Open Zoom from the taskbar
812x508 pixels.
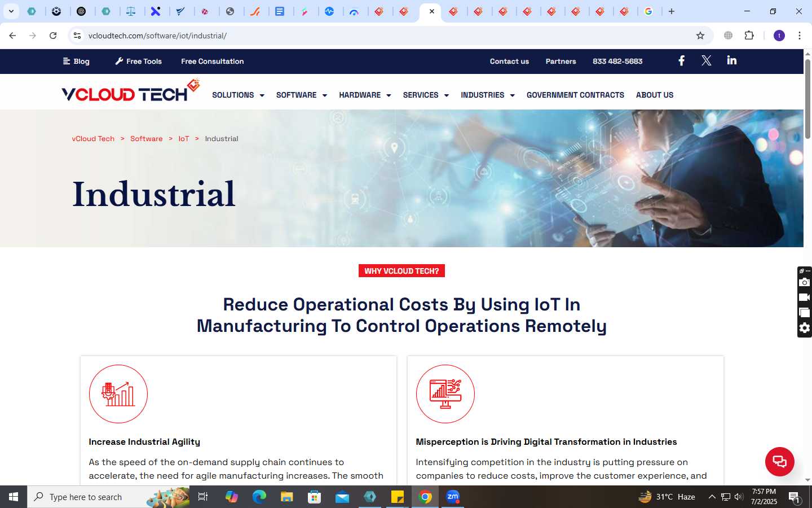click(453, 497)
